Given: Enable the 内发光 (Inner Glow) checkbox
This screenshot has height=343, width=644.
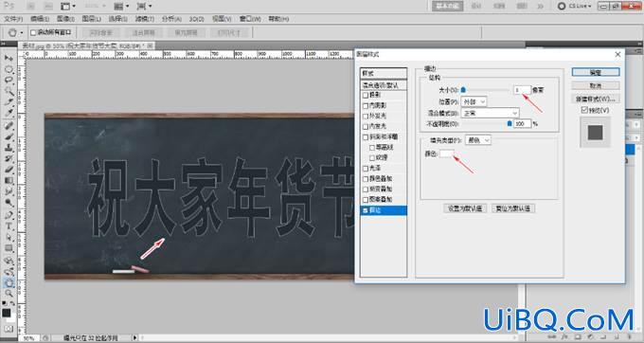Looking at the screenshot, I should point(366,127).
